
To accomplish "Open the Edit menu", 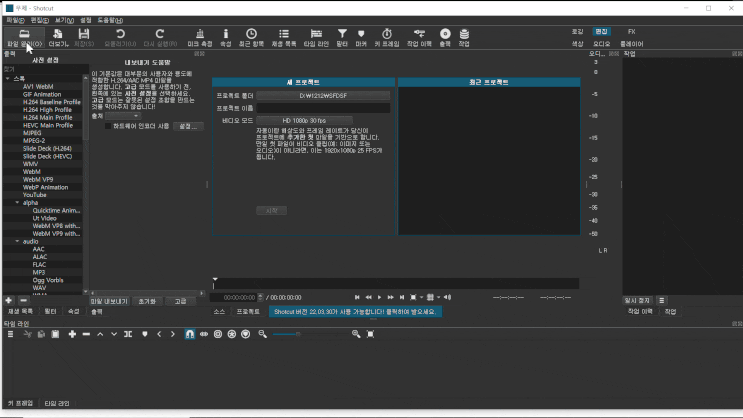I will coord(39,20).
